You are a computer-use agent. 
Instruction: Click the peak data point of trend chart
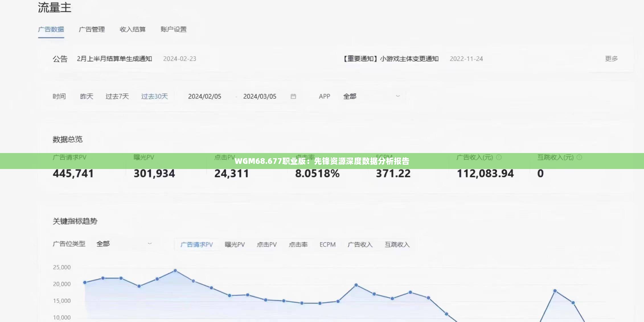[x=175, y=270]
